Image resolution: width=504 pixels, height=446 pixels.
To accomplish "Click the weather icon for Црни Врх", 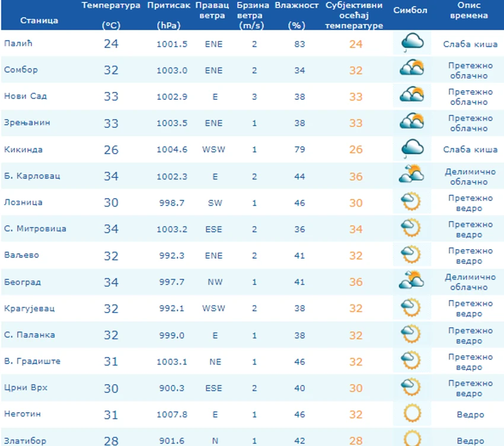I will pyautogui.click(x=411, y=387).
